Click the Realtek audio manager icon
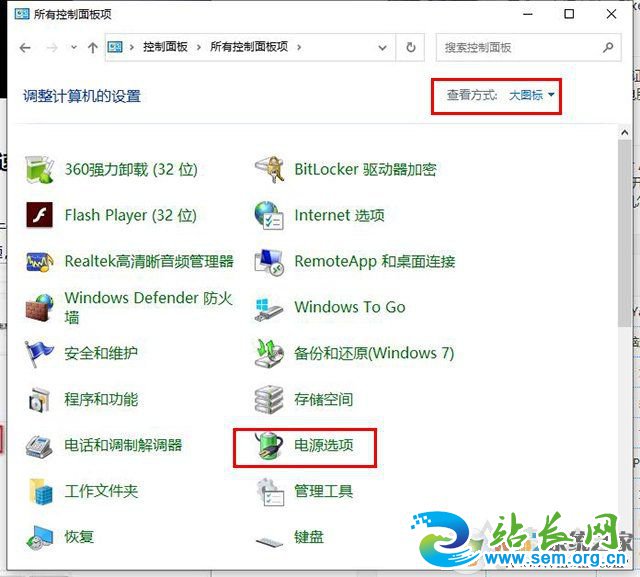 [39, 261]
